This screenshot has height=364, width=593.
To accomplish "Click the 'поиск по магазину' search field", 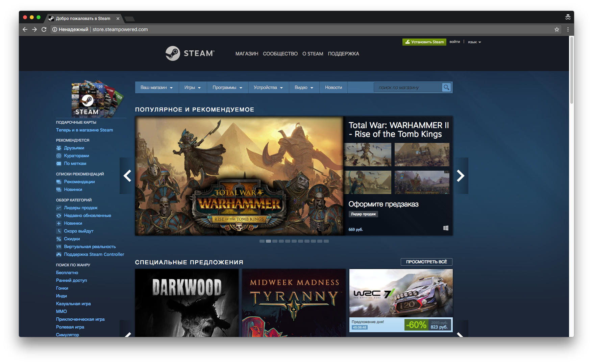I will click(x=407, y=88).
